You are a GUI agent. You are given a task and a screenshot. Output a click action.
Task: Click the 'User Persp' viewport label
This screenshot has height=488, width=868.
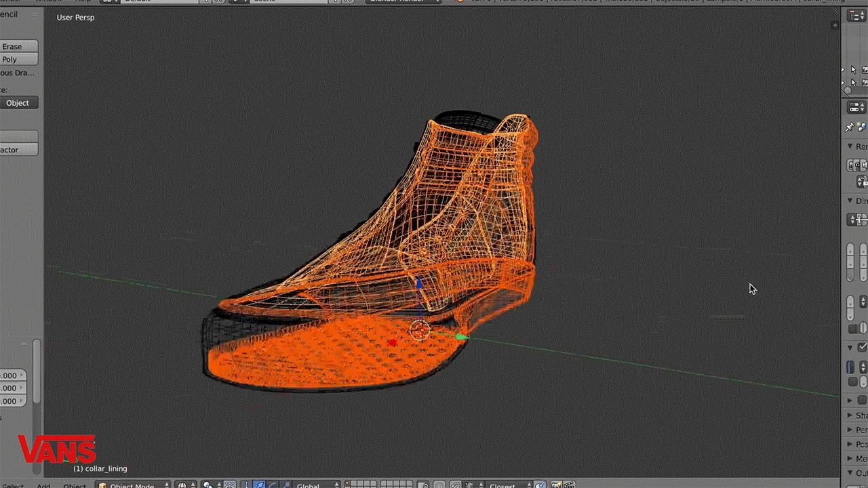tap(76, 18)
